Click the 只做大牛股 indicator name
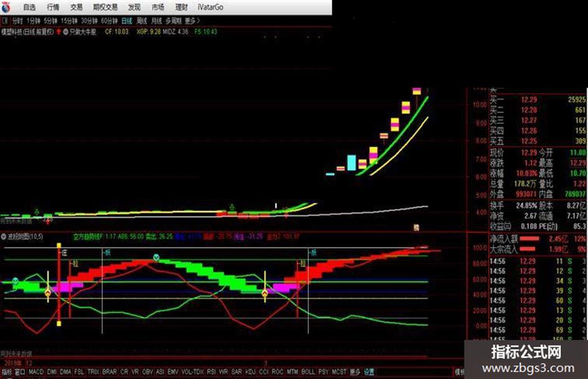Screen dimensions: 588x379 (x=83, y=32)
